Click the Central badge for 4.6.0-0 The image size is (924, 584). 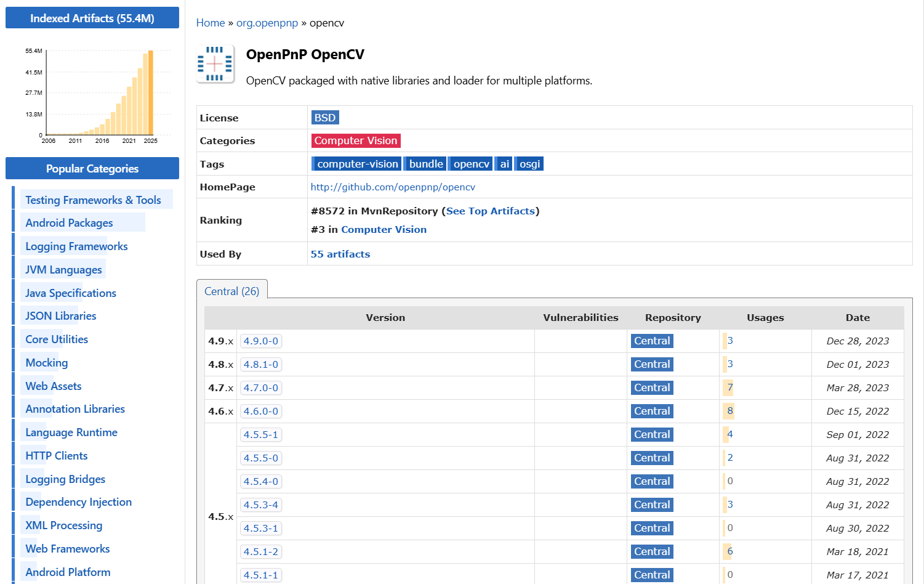652,411
